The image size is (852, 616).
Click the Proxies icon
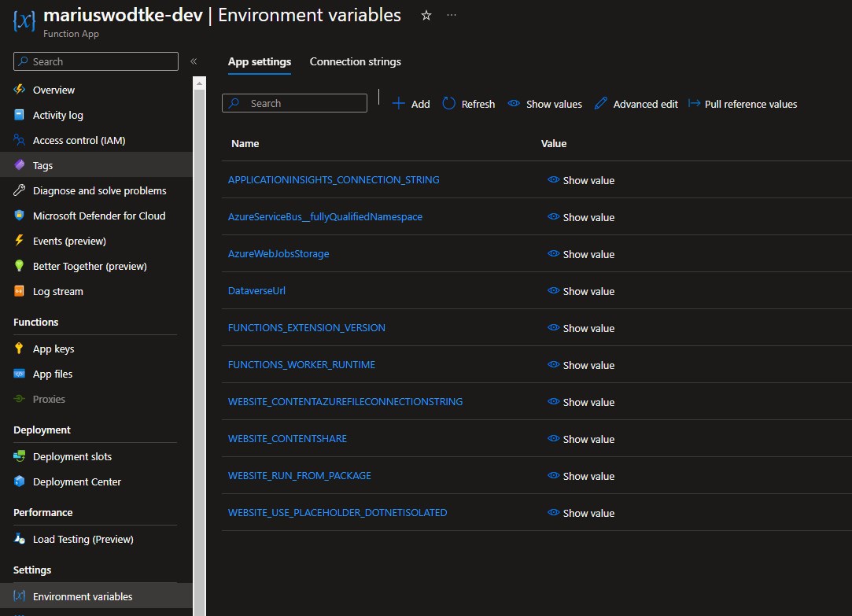[x=19, y=399]
